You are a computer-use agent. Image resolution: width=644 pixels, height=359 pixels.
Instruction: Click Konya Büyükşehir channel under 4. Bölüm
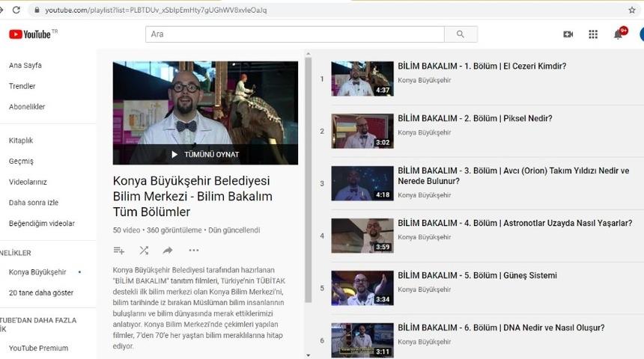pos(425,237)
